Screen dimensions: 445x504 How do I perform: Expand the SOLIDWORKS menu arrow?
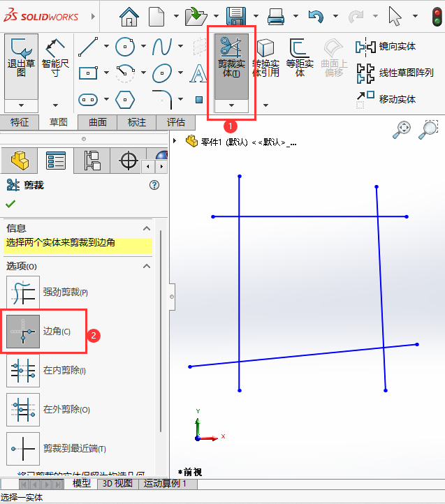coord(93,16)
